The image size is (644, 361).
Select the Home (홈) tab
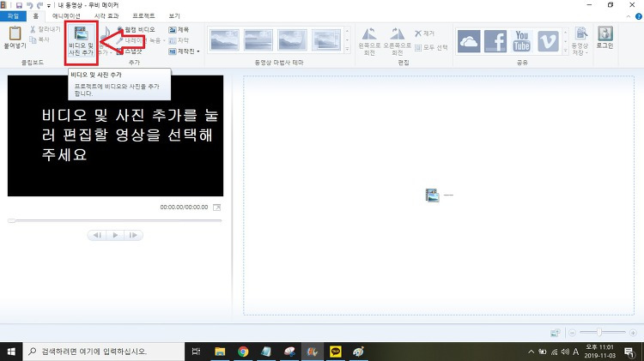coord(36,16)
